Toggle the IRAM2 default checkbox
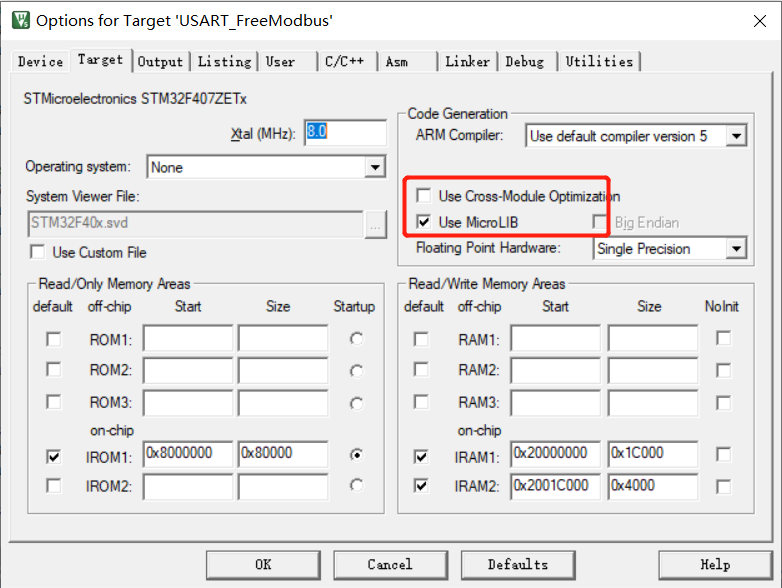Viewport: 782px width, 588px height. [421, 485]
